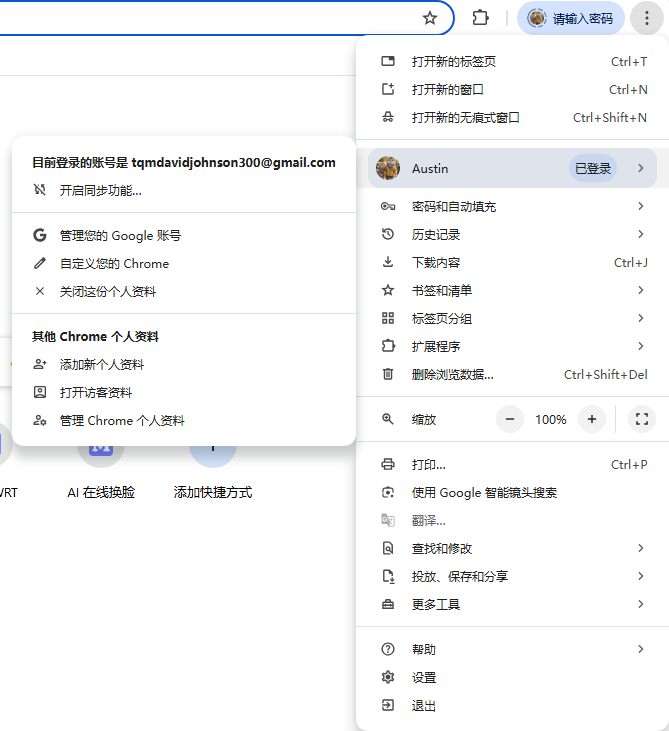Viewport: 669px width, 731px height.
Task: Select 打开新的窗口 menu item
Action: click(x=513, y=90)
